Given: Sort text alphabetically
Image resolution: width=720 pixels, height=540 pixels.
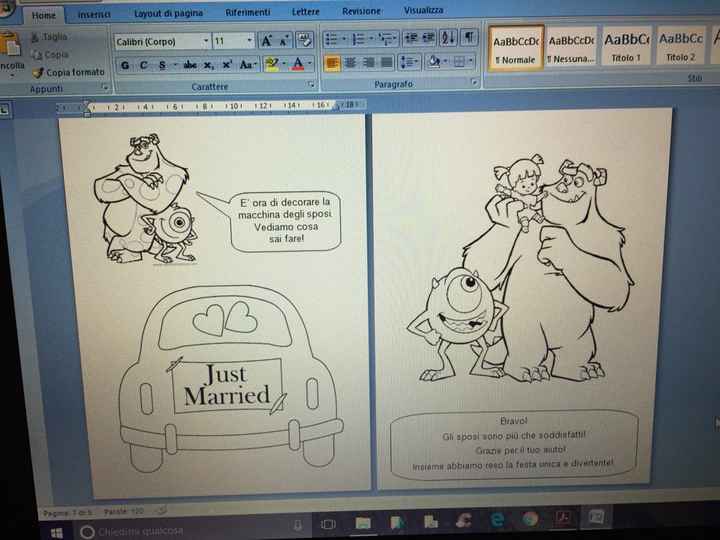Looking at the screenshot, I should click(x=448, y=38).
